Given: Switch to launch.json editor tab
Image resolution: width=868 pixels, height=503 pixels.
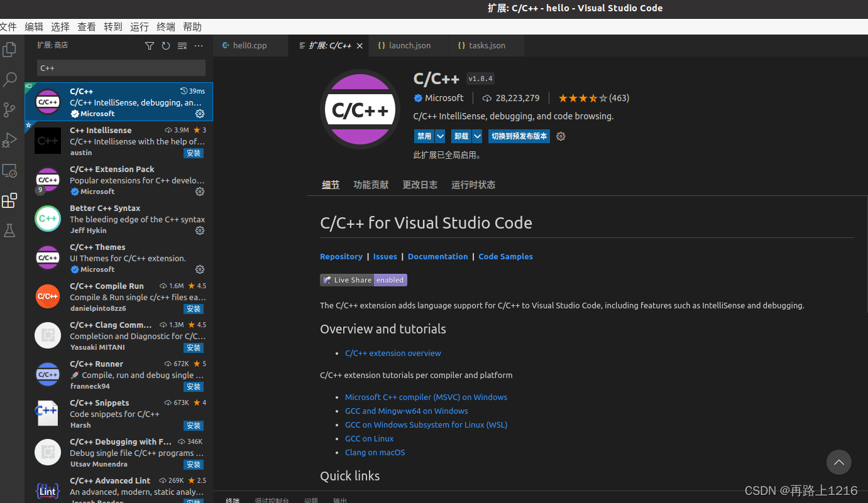Looking at the screenshot, I should click(x=409, y=46).
